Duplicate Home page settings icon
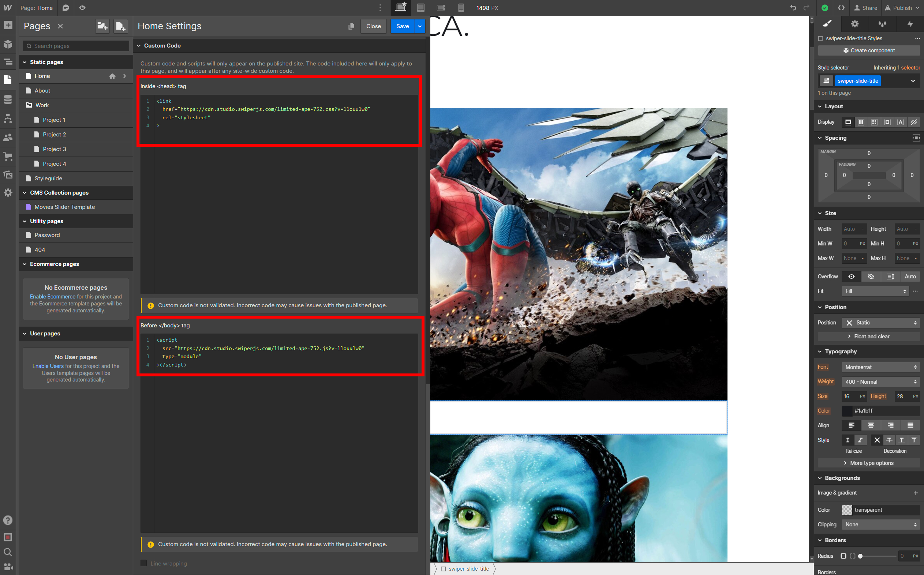Viewport: 924px width, 575px height. point(351,26)
